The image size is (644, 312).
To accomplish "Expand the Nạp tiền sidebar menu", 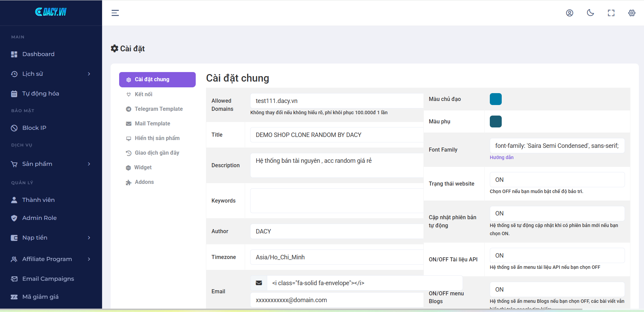I will [51, 238].
